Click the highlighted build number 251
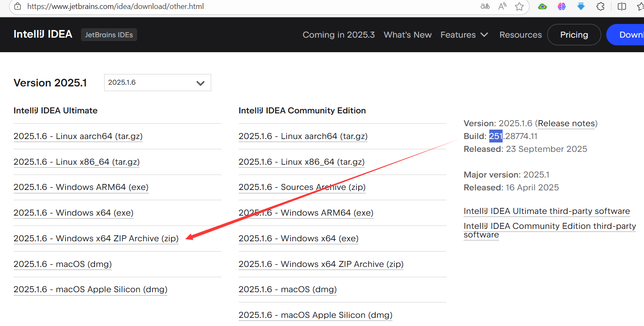 [496, 136]
